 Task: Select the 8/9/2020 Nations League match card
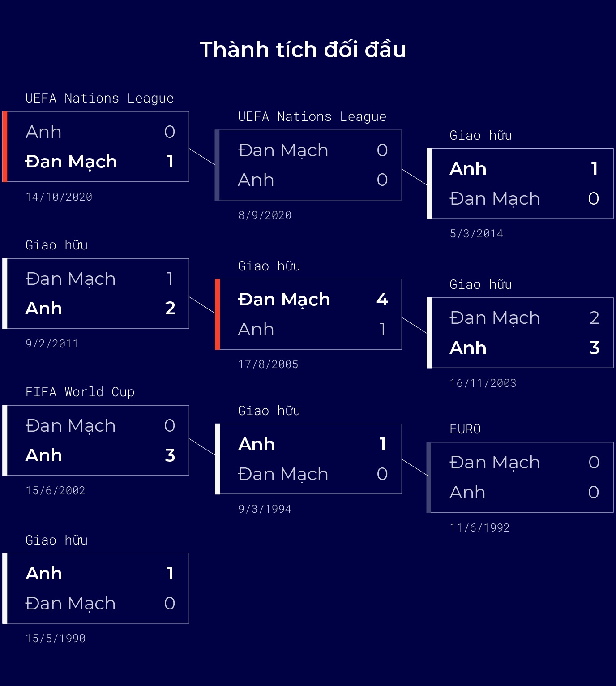click(308, 165)
